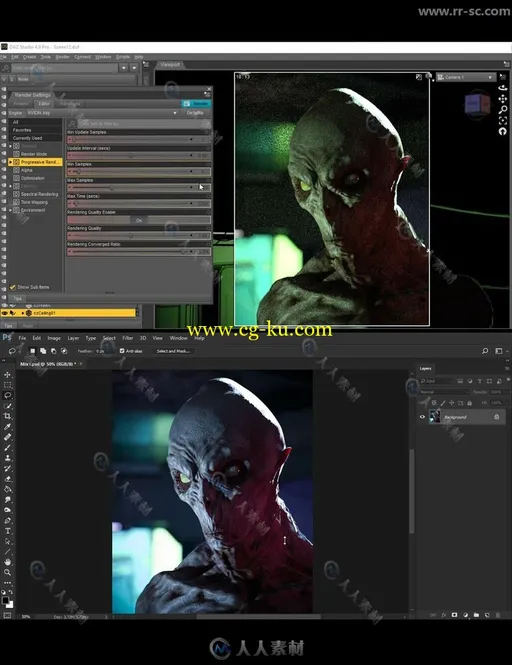Click DAZ viewport zoom magnifier icon
The image size is (512, 665).
(x=503, y=110)
